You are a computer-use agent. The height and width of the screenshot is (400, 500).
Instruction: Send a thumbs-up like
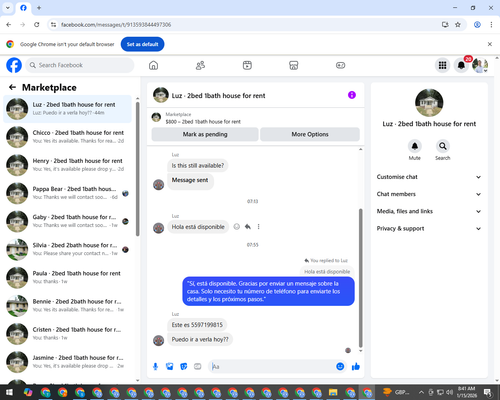click(x=356, y=367)
